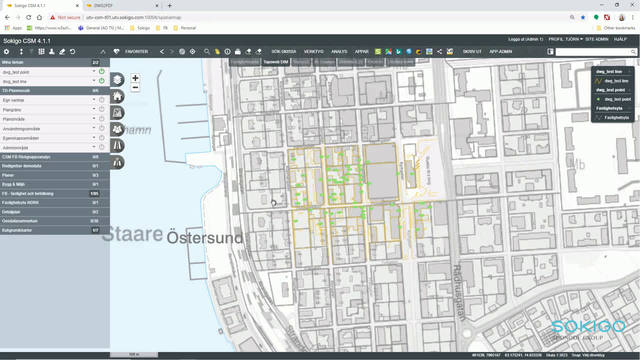
Task: Toggle power for dwg_test point layer
Action: 102,72
